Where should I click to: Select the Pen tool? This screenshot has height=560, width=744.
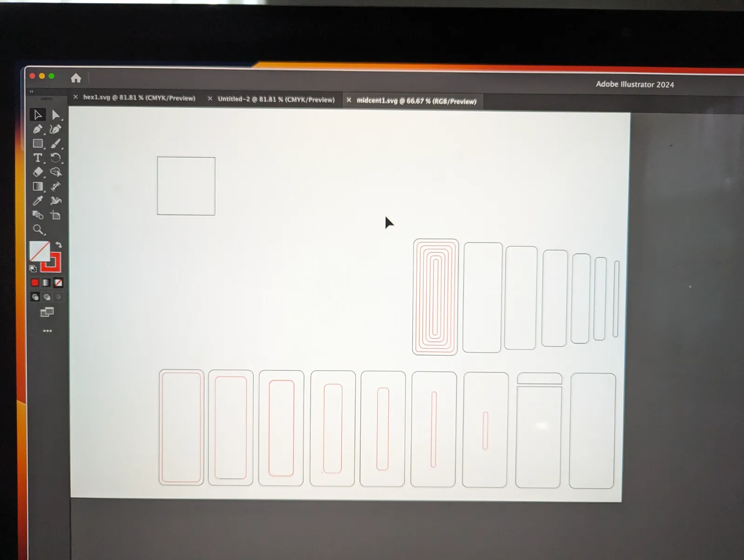tap(38, 129)
